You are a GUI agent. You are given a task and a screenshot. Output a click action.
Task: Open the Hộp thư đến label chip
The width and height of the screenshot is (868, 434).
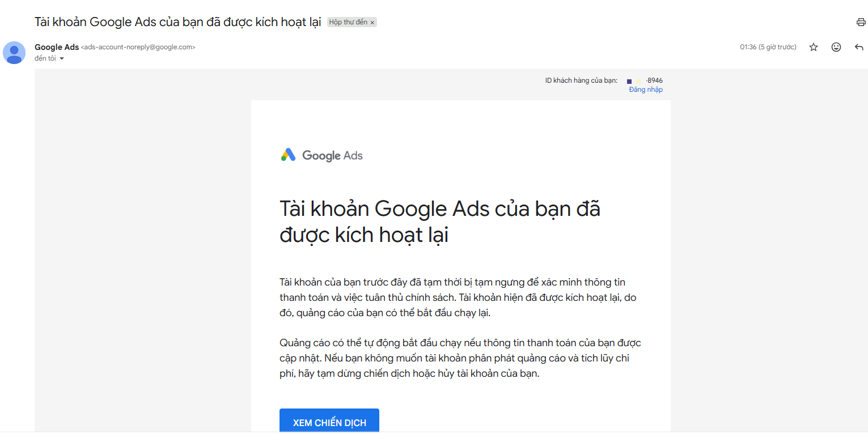tap(348, 23)
